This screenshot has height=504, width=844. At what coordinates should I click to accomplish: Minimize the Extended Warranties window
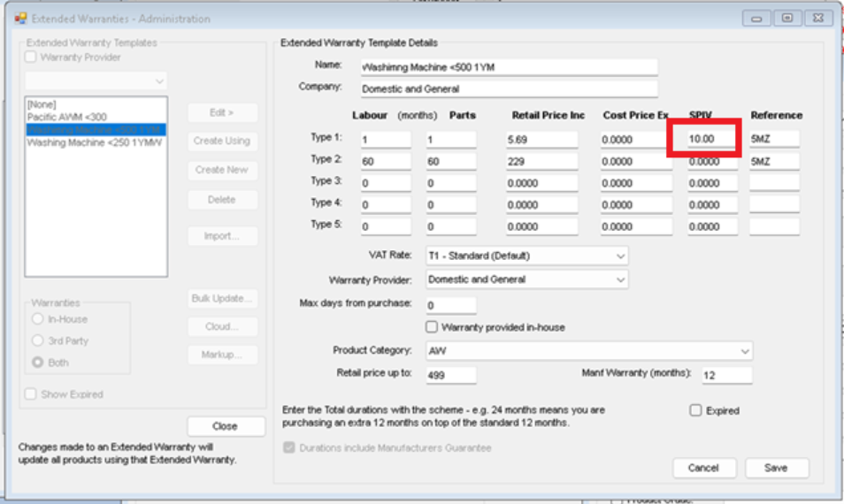(x=756, y=19)
